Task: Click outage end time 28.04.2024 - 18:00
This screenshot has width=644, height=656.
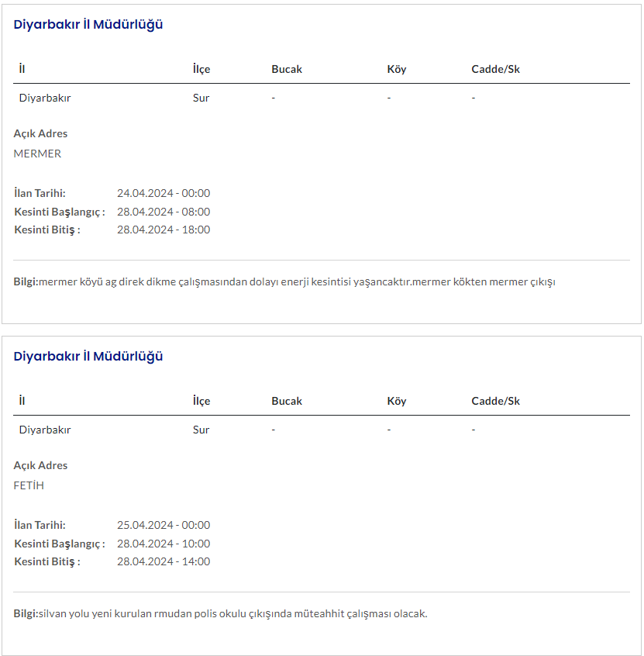Action: tap(164, 230)
